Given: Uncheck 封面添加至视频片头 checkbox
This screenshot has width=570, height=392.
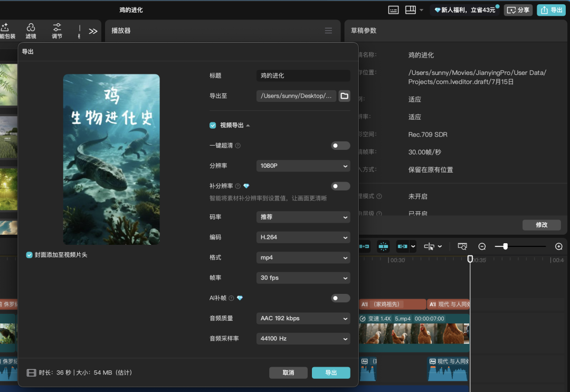Looking at the screenshot, I should 30,255.
